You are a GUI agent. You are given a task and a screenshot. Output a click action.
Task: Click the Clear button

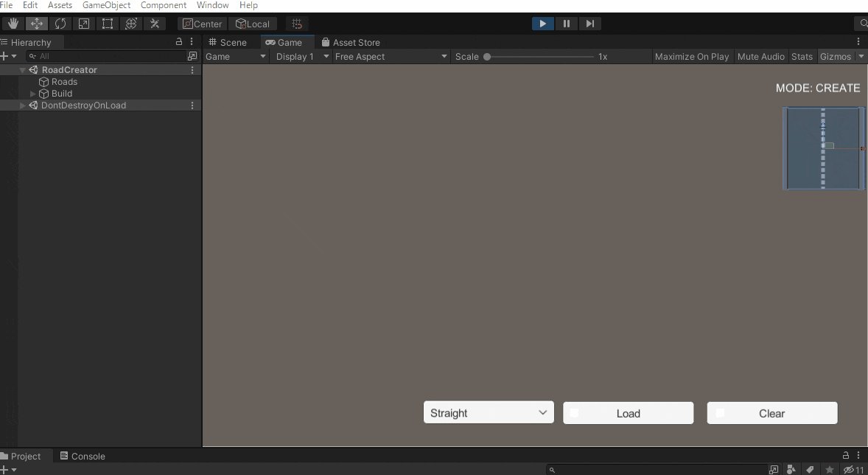(771, 412)
